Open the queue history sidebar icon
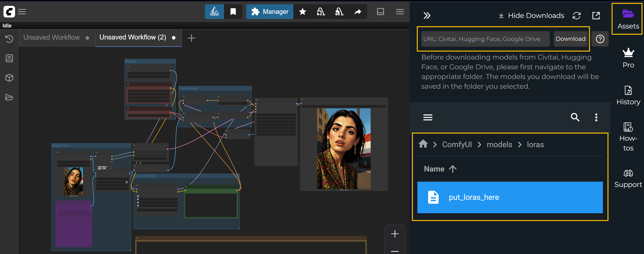The height and width of the screenshot is (254, 644). coord(9,39)
